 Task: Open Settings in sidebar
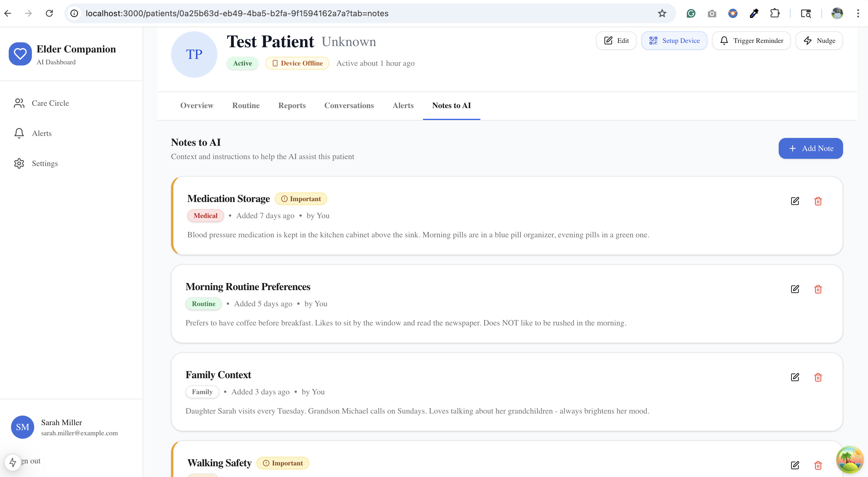tap(44, 163)
